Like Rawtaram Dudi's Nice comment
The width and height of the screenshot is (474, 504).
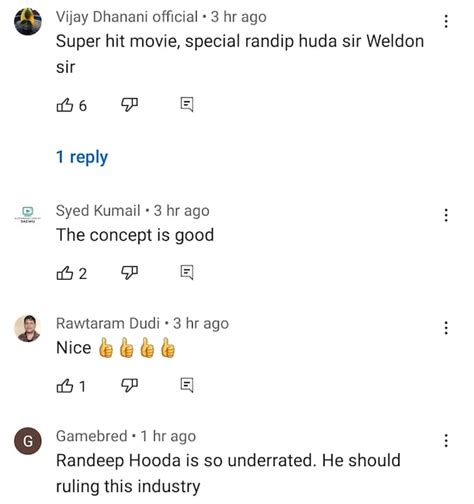65,386
